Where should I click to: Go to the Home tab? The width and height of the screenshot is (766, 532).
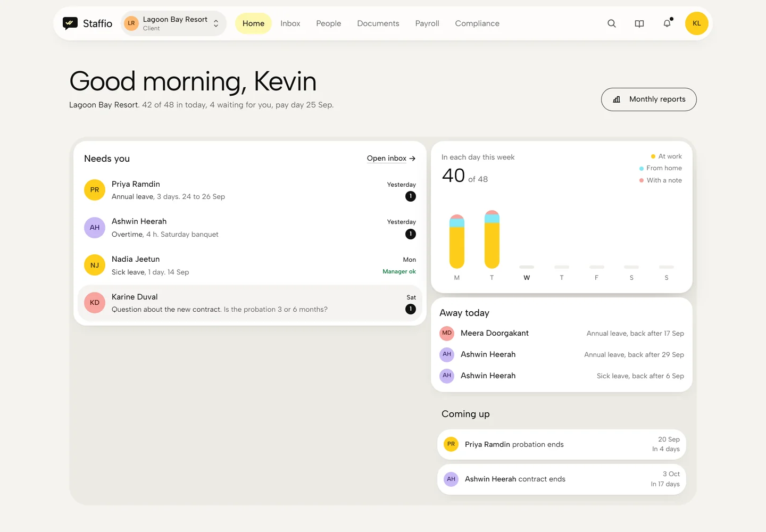pos(253,23)
